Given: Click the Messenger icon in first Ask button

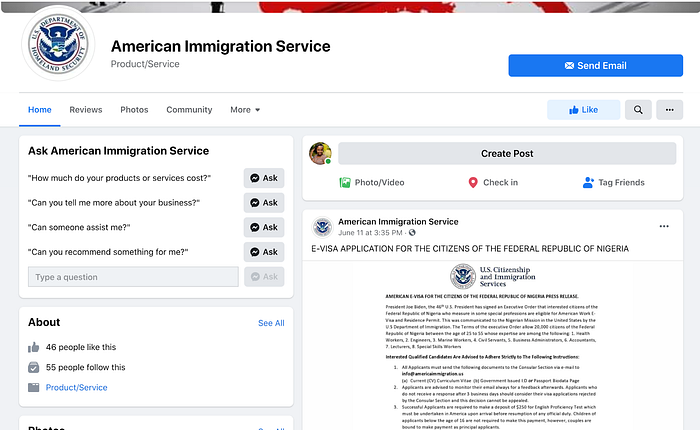Looking at the screenshot, I should [x=254, y=178].
